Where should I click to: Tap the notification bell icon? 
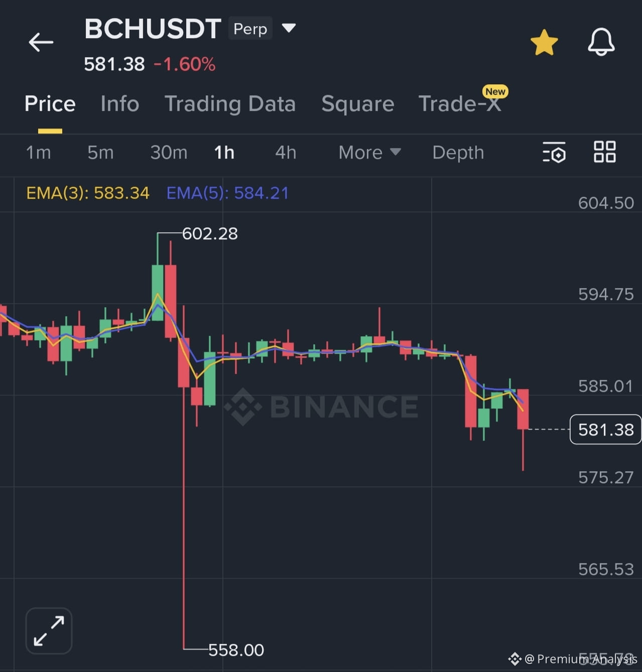point(601,42)
